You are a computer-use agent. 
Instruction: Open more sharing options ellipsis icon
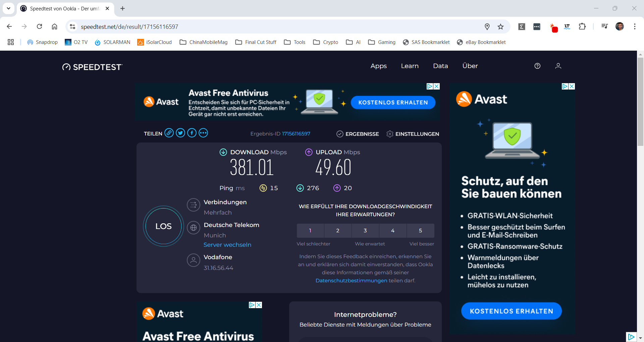tap(203, 133)
